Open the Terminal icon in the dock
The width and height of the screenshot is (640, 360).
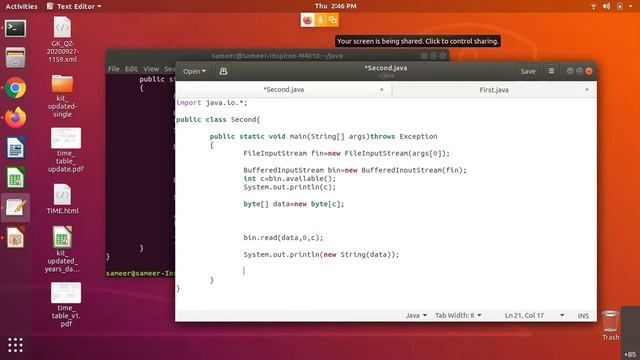15,29
